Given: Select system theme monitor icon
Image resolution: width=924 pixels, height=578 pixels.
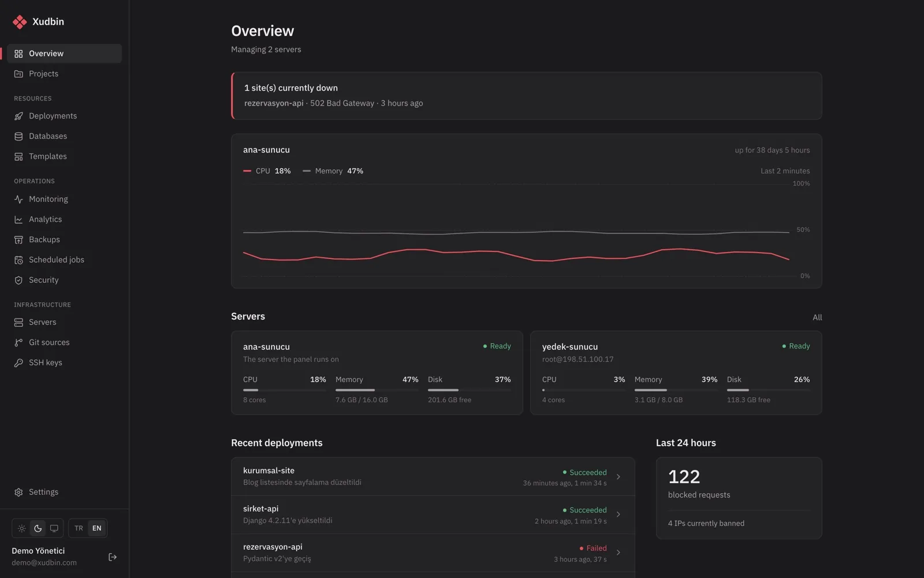Looking at the screenshot, I should tap(54, 528).
